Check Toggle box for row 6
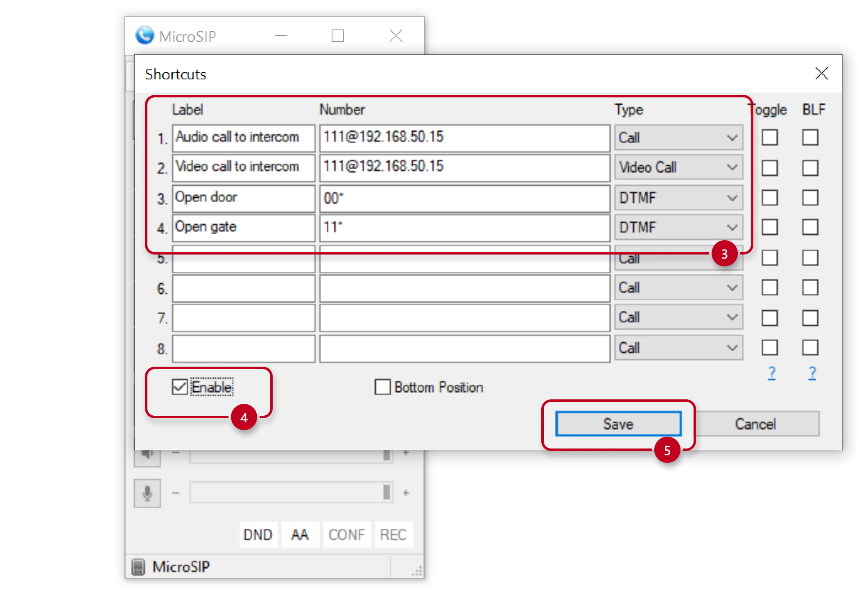 [x=770, y=288]
